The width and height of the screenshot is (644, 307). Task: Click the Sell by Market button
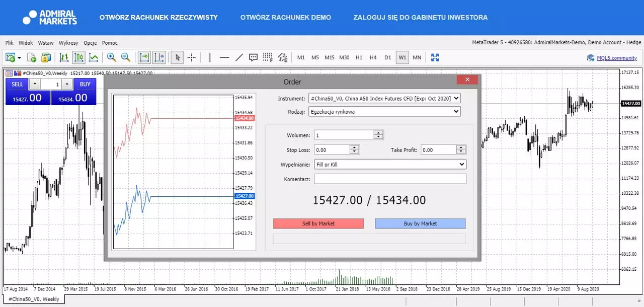(x=318, y=223)
